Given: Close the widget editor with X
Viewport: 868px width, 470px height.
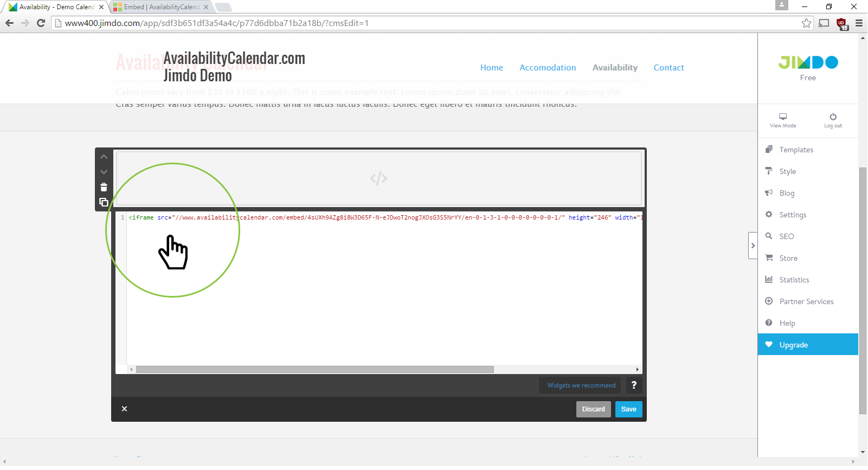Looking at the screenshot, I should point(124,409).
